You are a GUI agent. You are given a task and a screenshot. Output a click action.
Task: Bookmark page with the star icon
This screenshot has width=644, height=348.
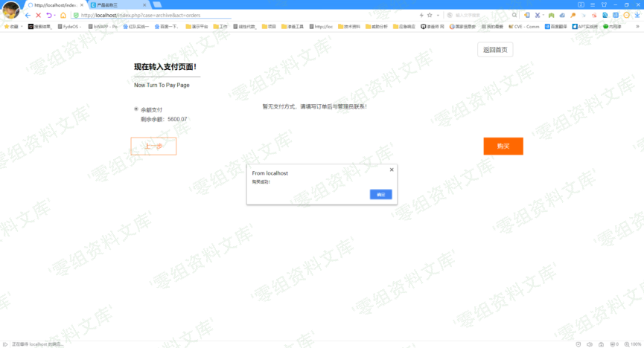(x=430, y=15)
